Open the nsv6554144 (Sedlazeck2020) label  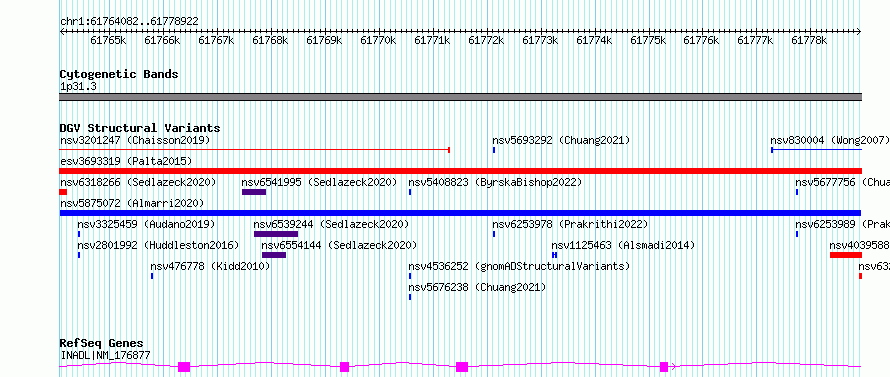coord(339,245)
